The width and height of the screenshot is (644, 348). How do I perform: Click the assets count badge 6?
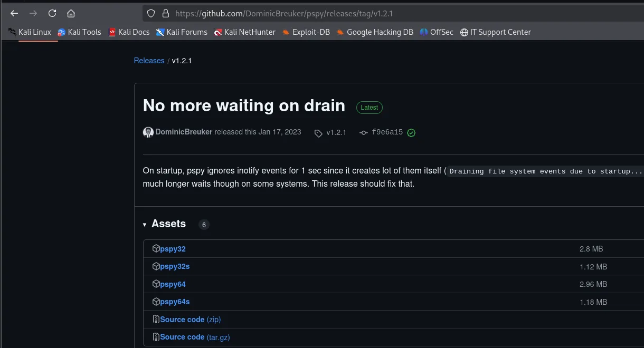point(204,225)
